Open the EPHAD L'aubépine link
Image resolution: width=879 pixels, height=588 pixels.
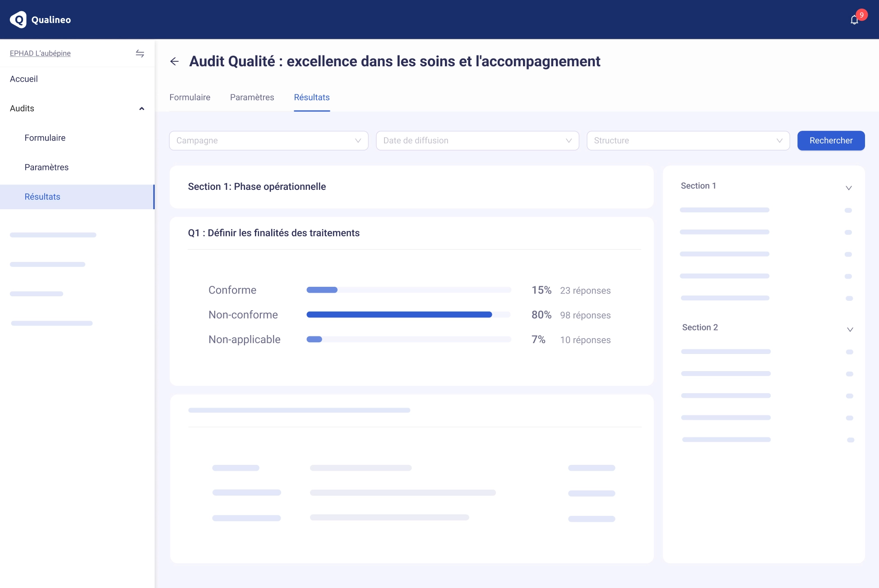(40, 53)
